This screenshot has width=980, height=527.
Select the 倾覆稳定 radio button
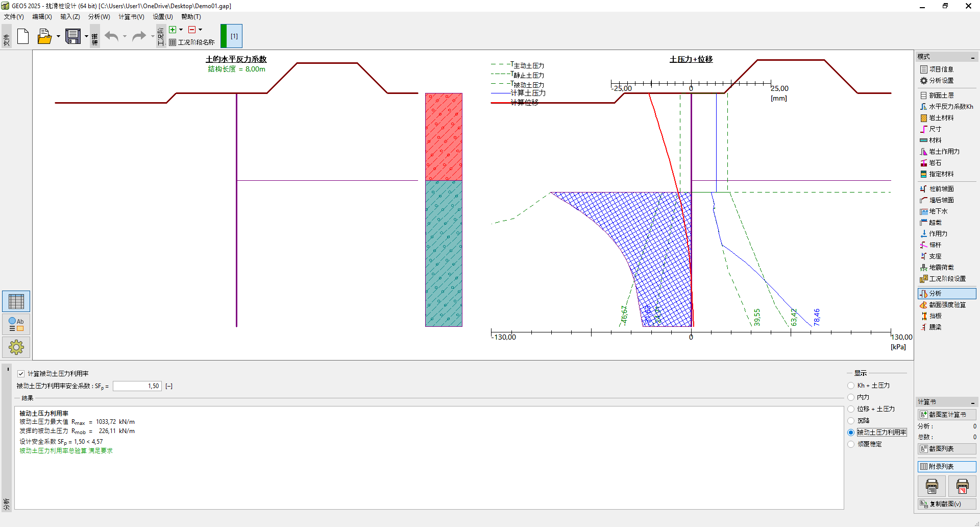(x=851, y=444)
